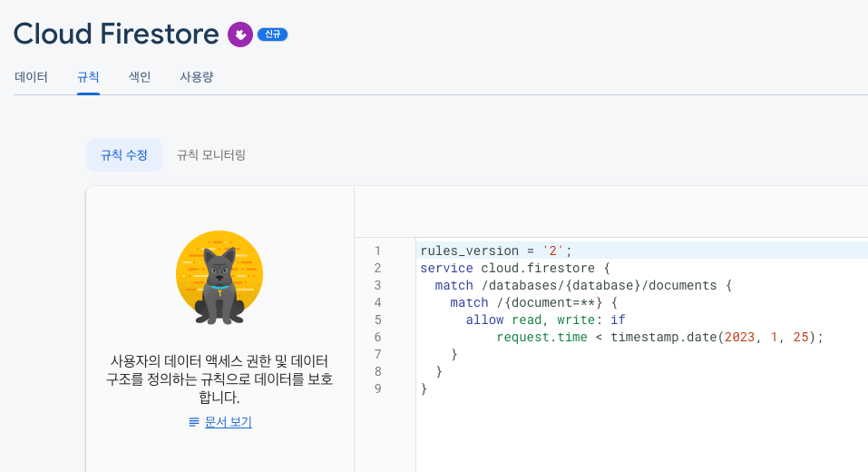Click the purple Firestore badge icon
This screenshot has width=868, height=472.
pos(240,34)
